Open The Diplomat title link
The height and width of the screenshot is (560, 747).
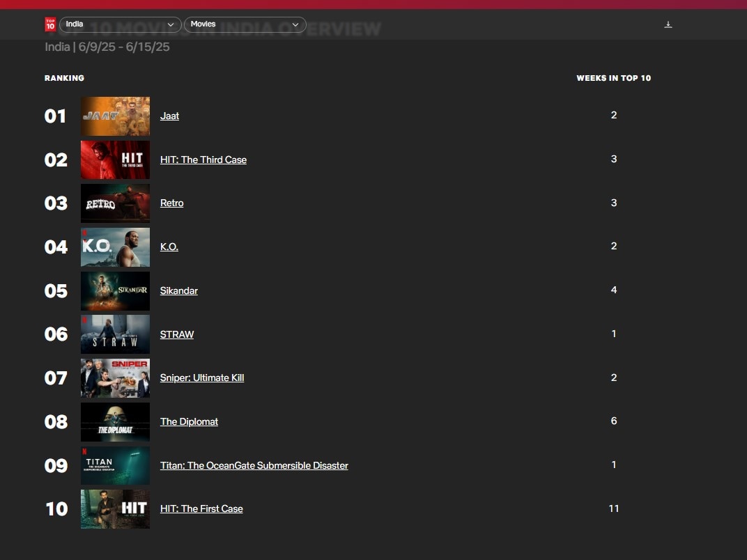189,421
